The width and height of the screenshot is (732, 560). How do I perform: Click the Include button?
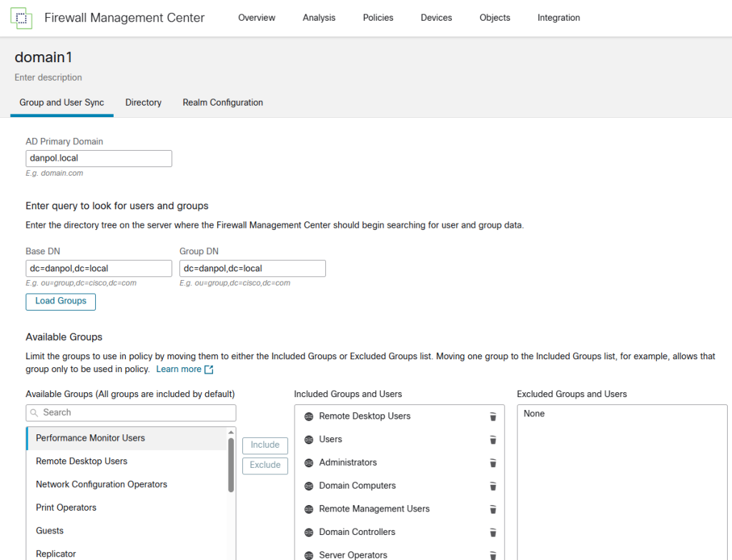coord(265,445)
